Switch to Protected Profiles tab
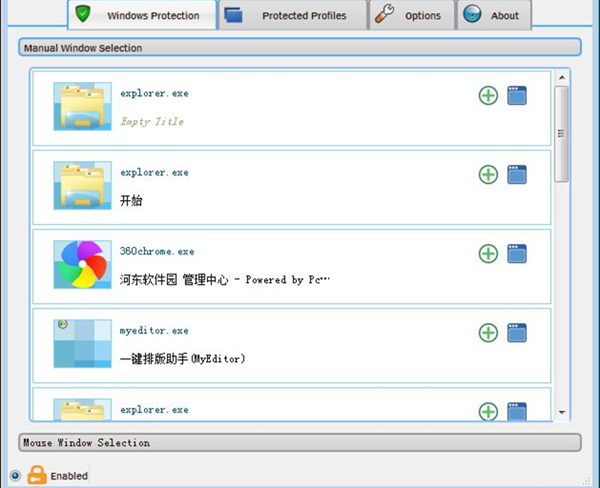 coord(291,15)
